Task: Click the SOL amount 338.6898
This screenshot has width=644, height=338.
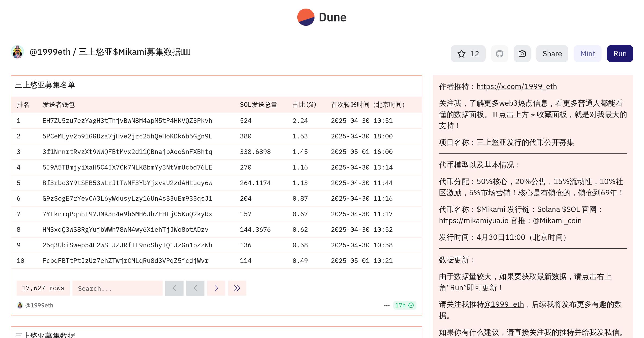Action: pos(255,152)
